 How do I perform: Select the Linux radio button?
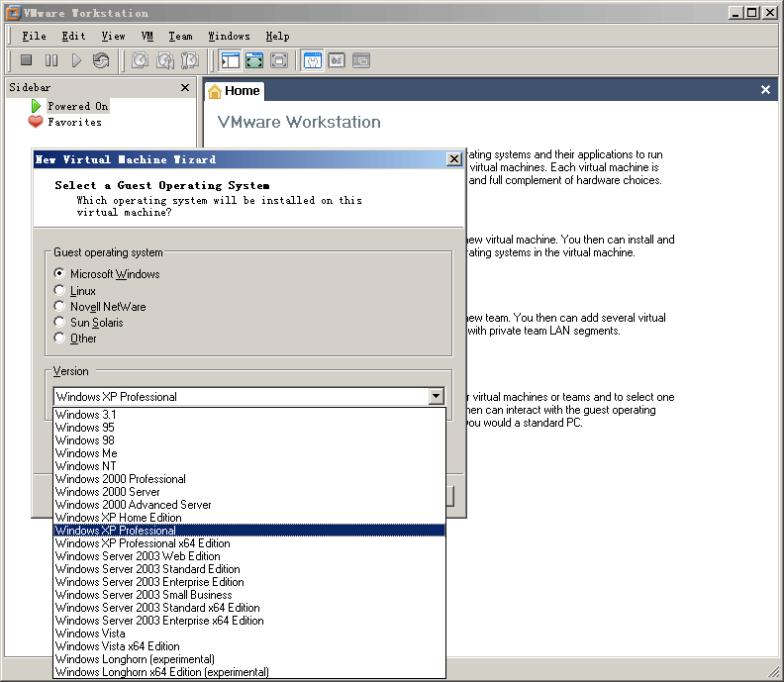click(59, 290)
